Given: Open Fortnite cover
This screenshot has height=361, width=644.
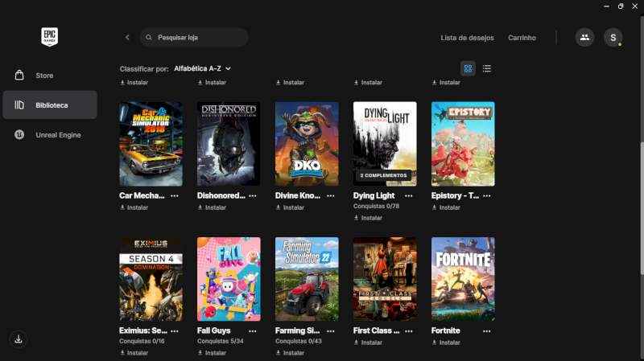Looking at the screenshot, I should (463, 279).
